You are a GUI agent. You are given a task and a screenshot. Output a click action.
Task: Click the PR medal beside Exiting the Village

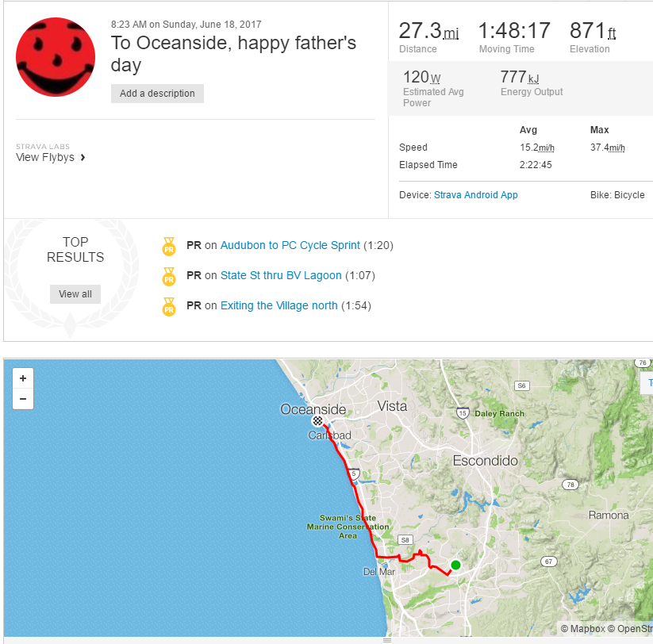pyautogui.click(x=168, y=306)
